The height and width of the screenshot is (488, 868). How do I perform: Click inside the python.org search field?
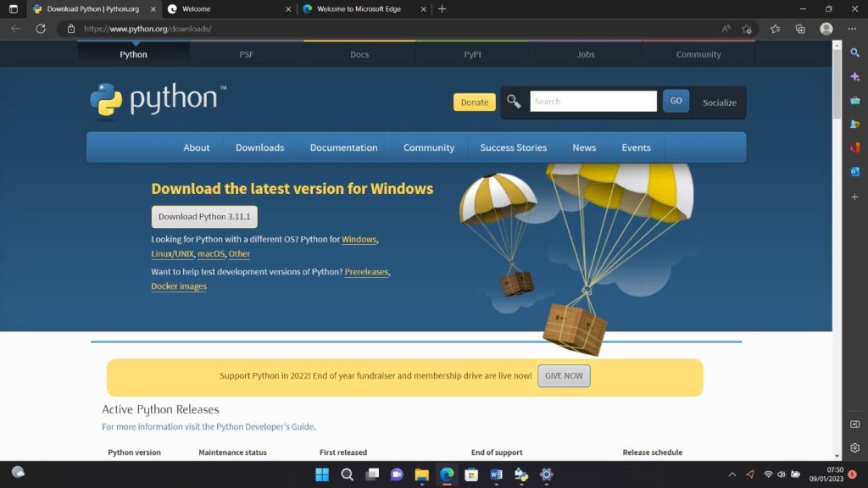click(x=593, y=100)
